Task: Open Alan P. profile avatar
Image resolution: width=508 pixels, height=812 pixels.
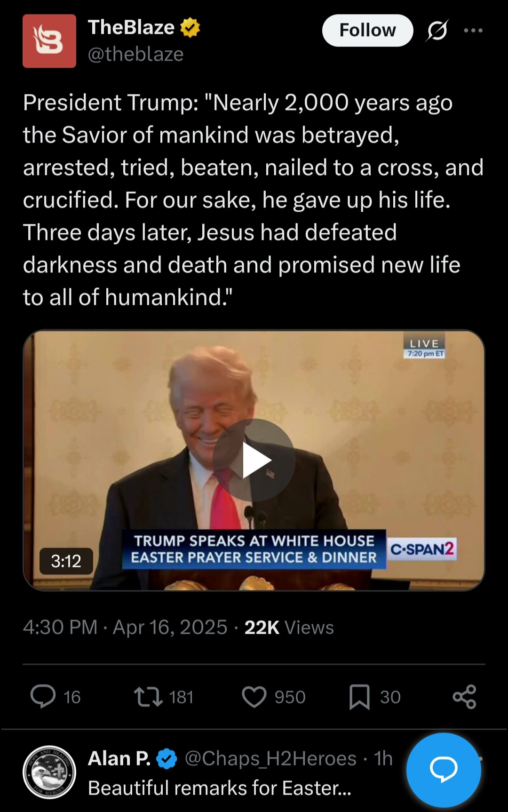Action: click(49, 772)
